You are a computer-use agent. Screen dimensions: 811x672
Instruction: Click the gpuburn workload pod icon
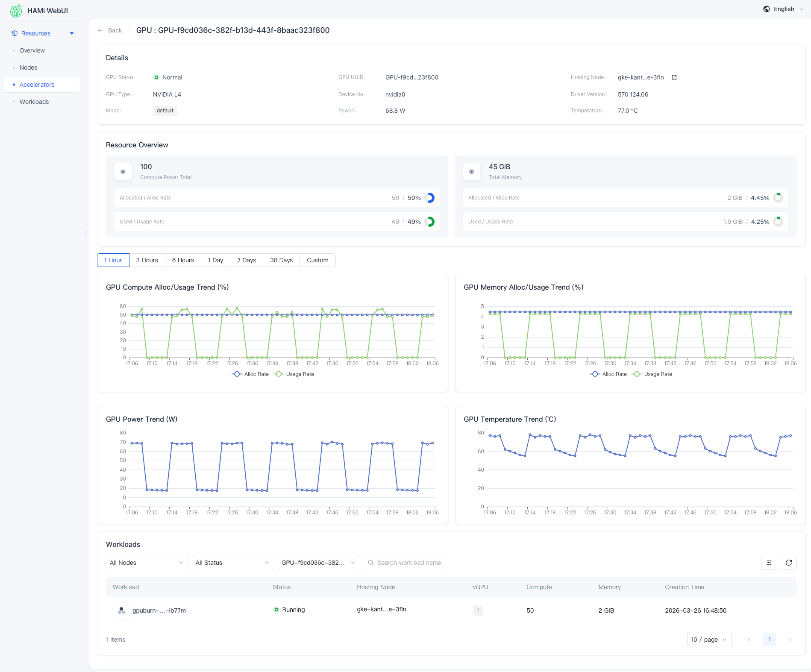point(121,610)
